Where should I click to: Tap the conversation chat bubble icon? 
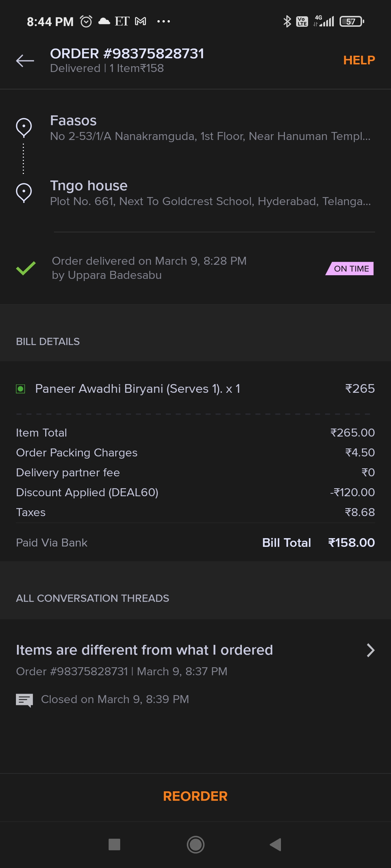pyautogui.click(x=24, y=700)
